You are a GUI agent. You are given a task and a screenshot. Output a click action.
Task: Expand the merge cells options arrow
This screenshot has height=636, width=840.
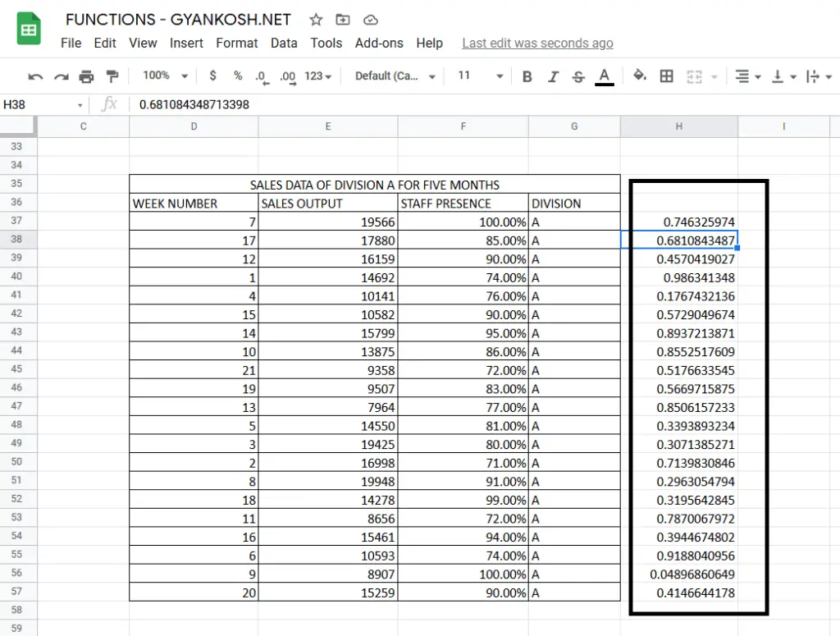point(714,76)
